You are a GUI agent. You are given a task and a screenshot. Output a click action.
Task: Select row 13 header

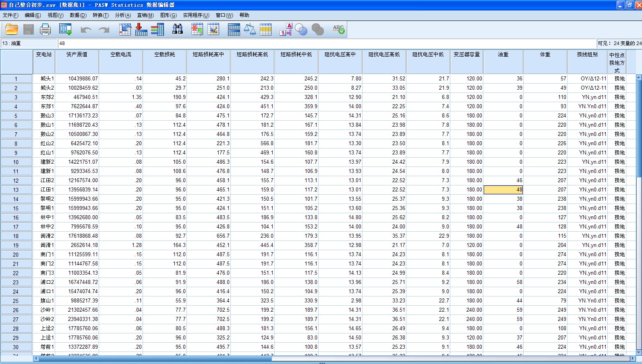[x=16, y=190]
